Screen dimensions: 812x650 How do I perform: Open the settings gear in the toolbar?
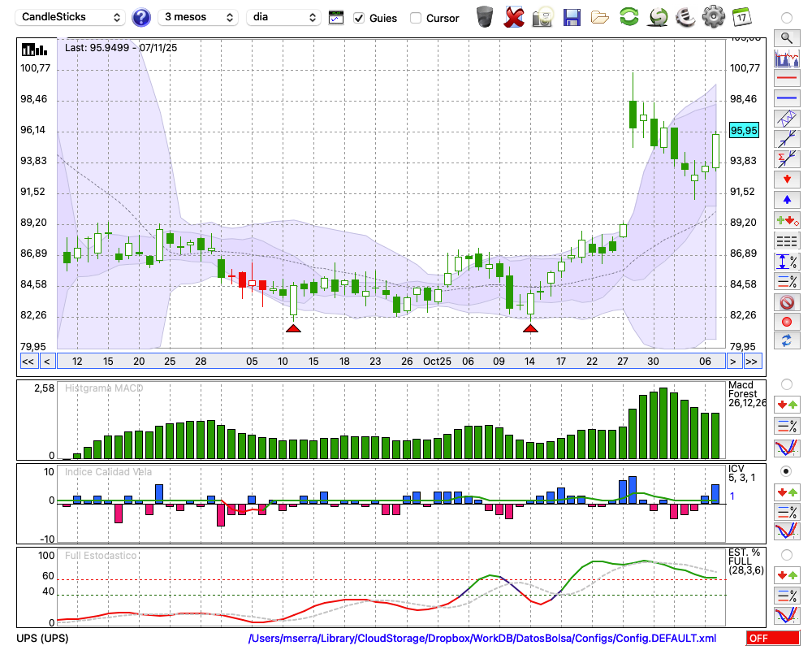[x=713, y=17]
